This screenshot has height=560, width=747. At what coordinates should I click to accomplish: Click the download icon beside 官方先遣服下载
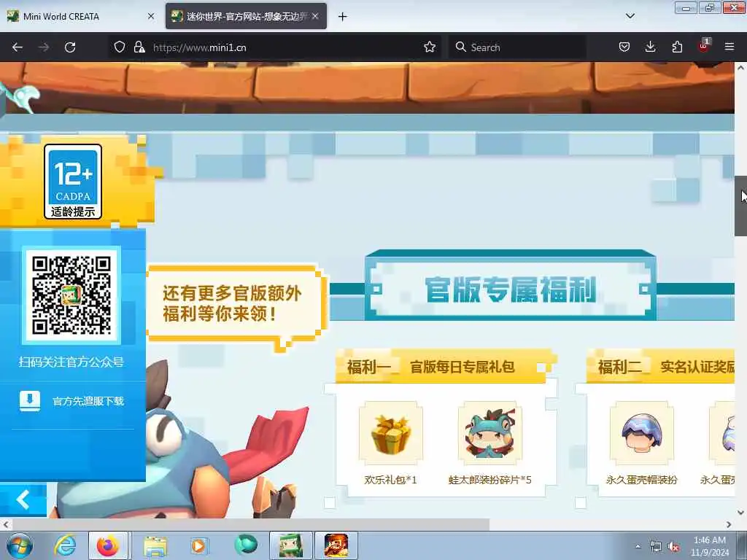pos(29,401)
